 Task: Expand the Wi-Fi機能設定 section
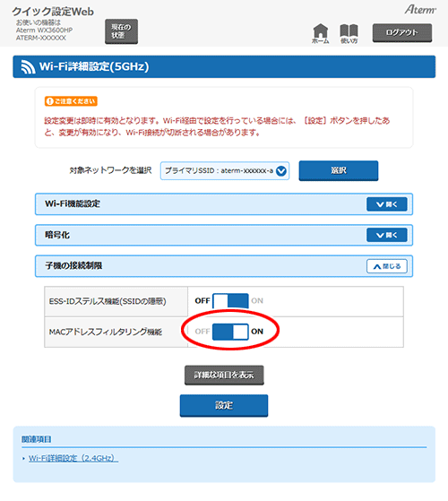click(x=387, y=204)
